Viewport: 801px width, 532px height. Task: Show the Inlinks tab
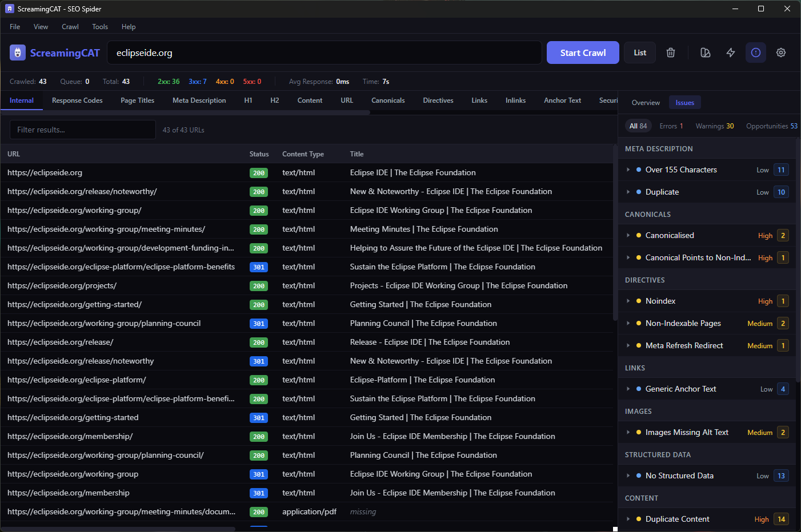coord(515,100)
